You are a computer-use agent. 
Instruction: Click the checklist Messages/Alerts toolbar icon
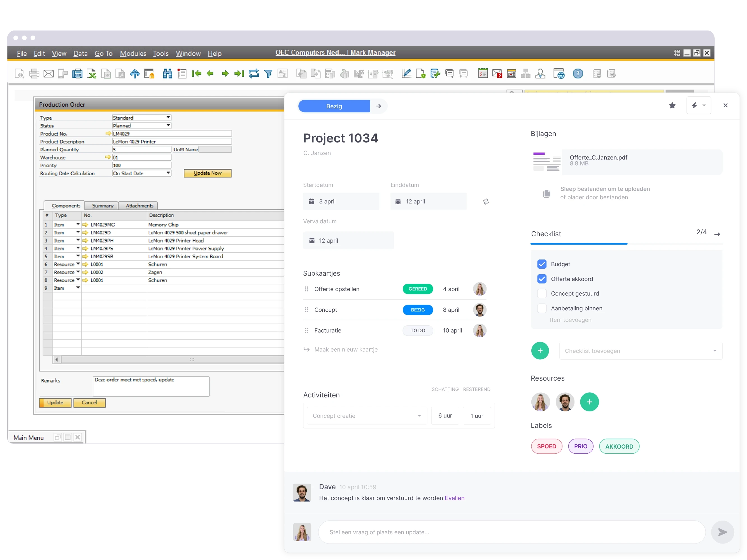click(483, 74)
